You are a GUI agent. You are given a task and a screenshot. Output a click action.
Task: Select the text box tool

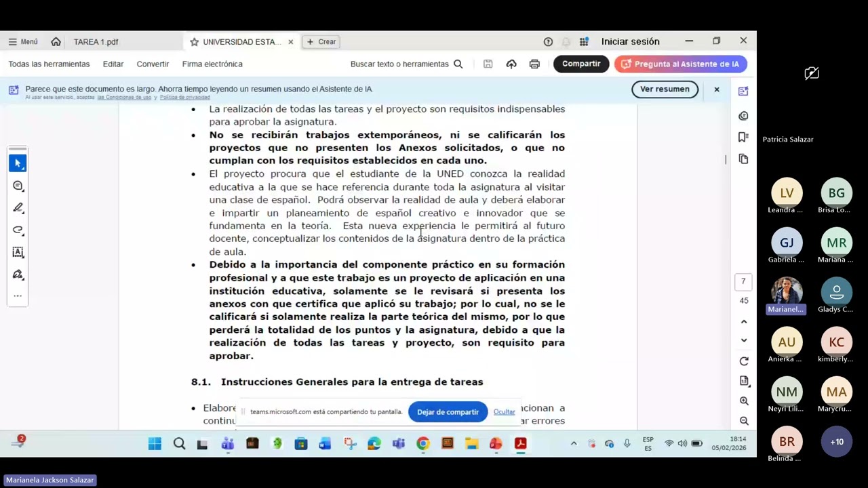click(x=18, y=252)
